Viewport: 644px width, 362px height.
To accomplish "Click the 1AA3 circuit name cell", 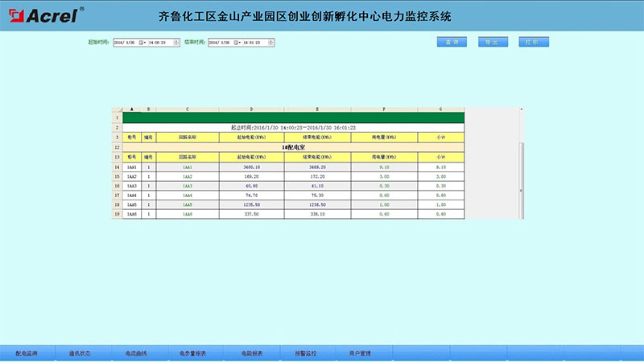I will click(x=187, y=186).
